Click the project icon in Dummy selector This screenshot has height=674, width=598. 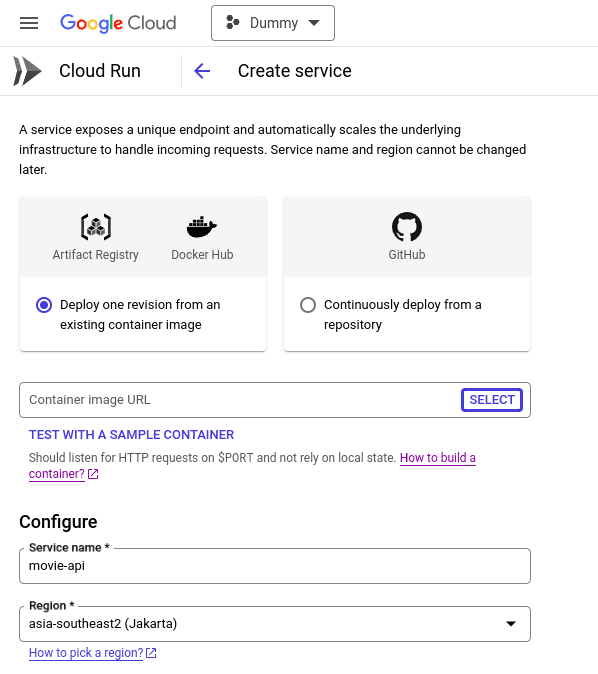(233, 23)
